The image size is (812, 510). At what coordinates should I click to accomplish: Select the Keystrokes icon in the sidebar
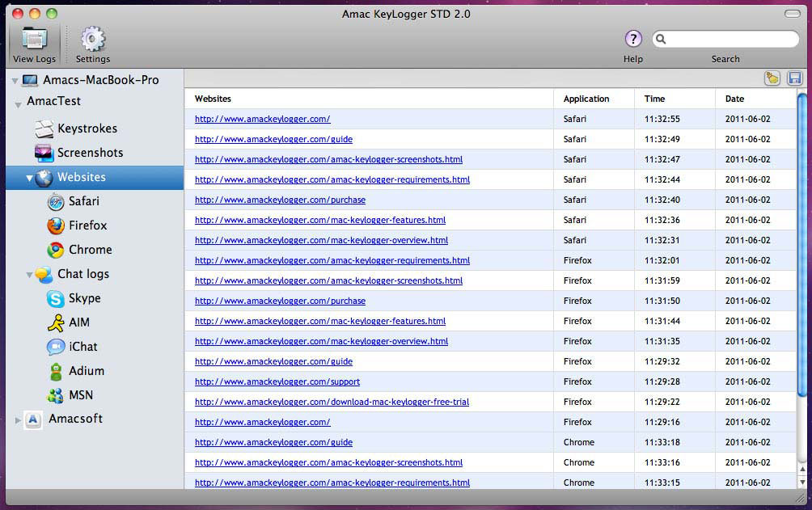click(44, 129)
